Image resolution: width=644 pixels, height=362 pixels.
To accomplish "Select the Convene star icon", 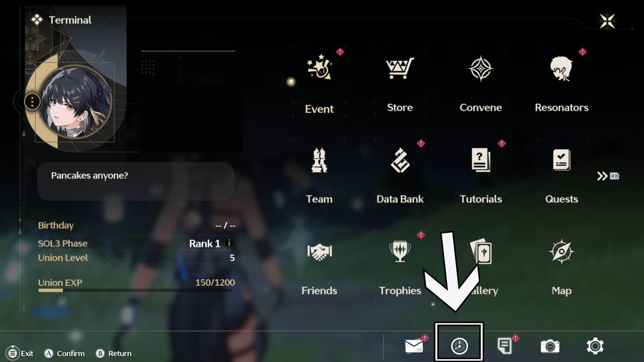I will (x=481, y=68).
